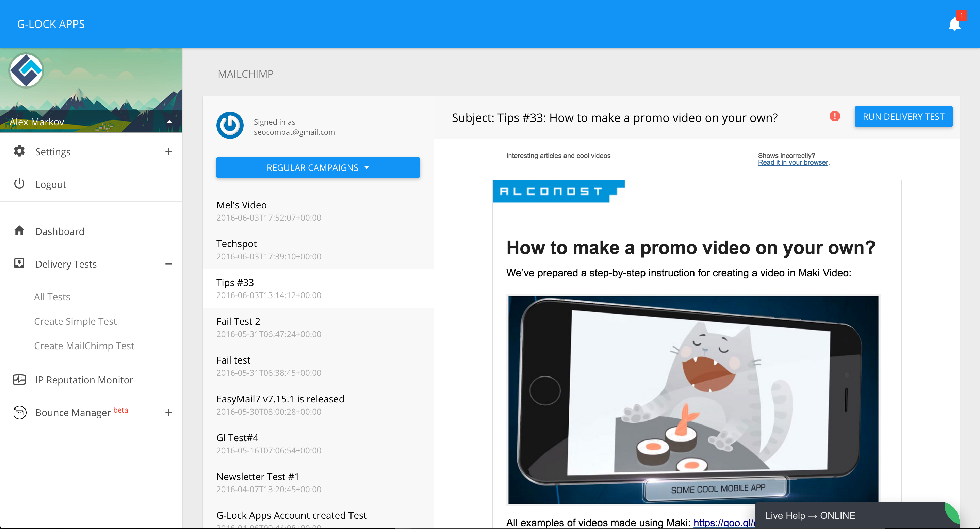The image size is (980, 529).
Task: Click the promo video phone thumbnail
Action: [693, 400]
